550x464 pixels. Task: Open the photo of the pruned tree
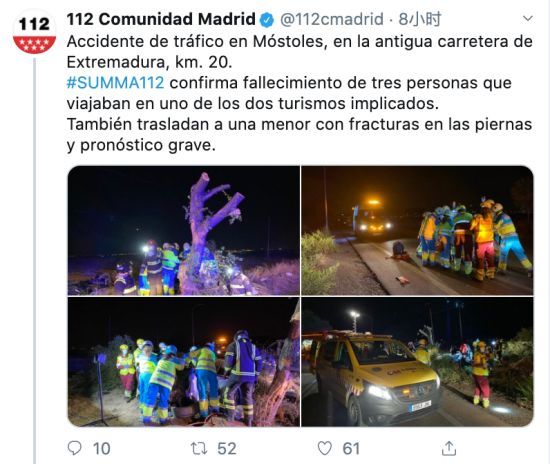tap(184, 230)
